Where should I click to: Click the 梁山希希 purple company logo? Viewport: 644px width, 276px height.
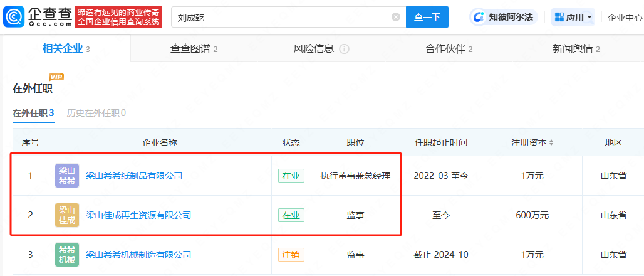click(x=67, y=176)
